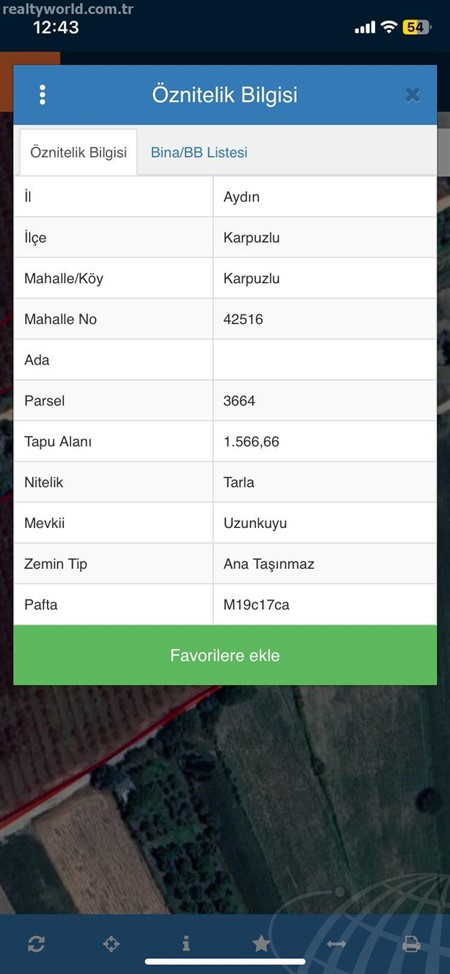450x974 pixels.
Task: Tap the Mahalle No value 42516
Action: [x=243, y=319]
